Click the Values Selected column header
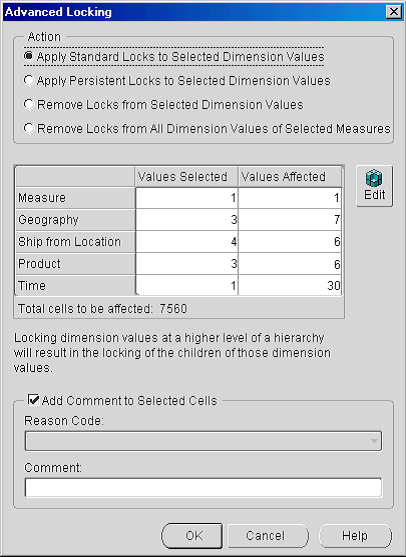406x557 pixels. click(x=186, y=177)
